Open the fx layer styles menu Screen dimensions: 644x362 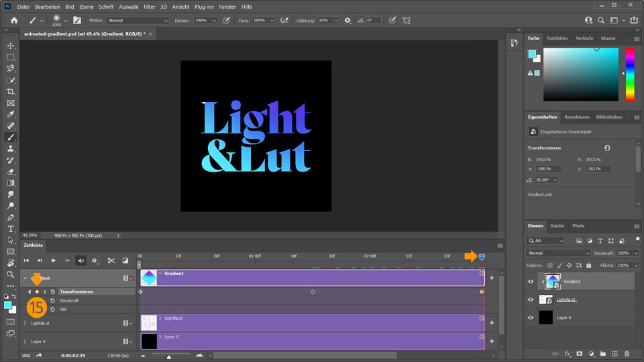tap(567, 353)
